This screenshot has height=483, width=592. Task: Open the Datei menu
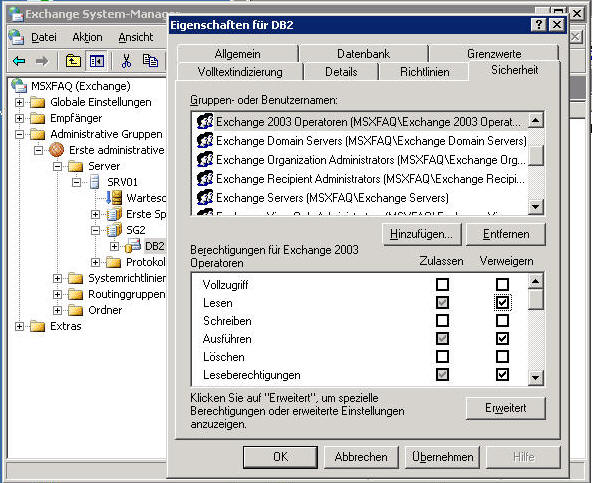click(x=44, y=37)
